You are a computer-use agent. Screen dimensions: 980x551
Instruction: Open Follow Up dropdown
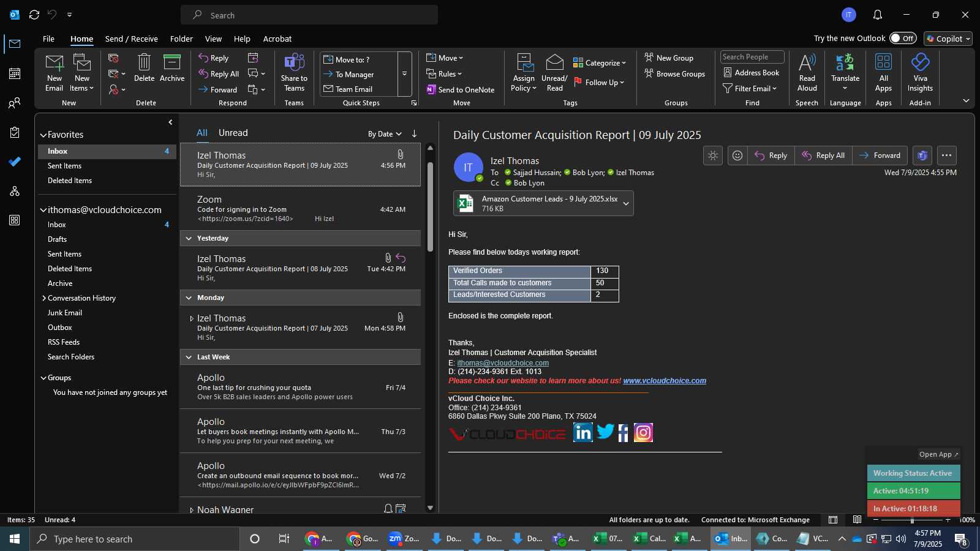pyautogui.click(x=599, y=82)
